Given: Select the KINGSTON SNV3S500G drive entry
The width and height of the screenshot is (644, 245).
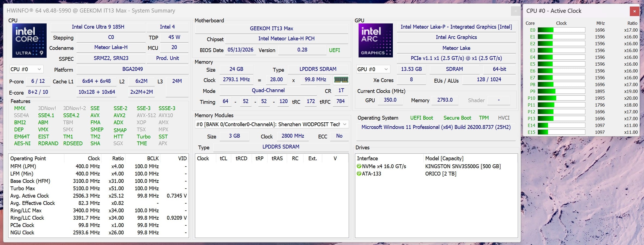Looking at the screenshot, I should 436,166.
